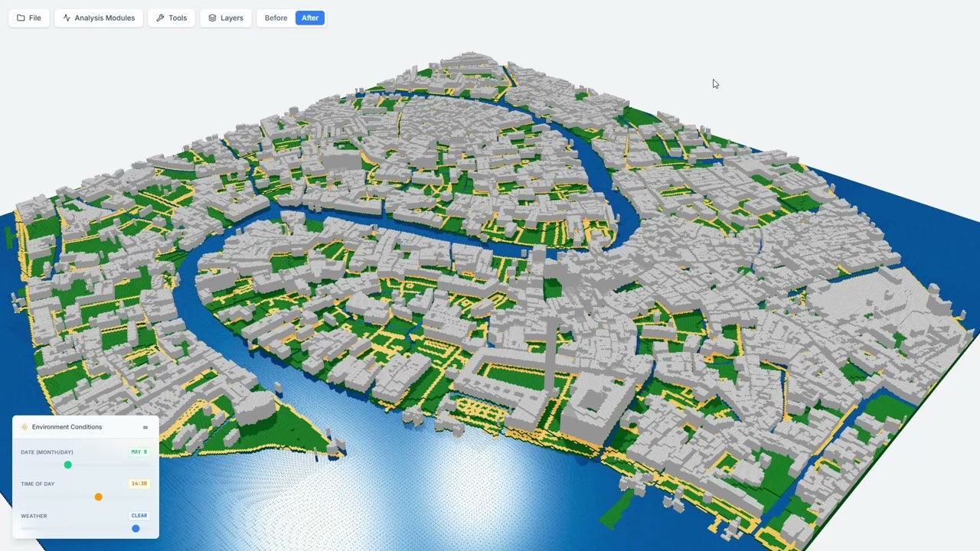The width and height of the screenshot is (980, 551).
Task: Click the TIME OF DAY label
Action: (38, 484)
